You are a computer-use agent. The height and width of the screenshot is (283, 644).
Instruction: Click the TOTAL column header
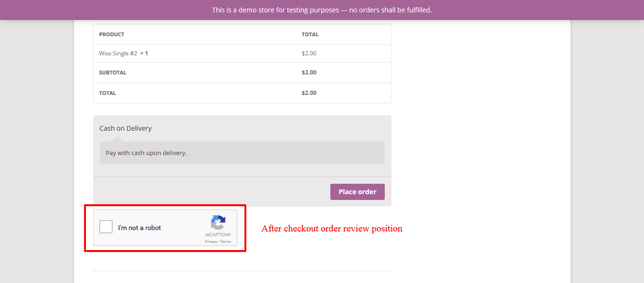[x=310, y=34]
